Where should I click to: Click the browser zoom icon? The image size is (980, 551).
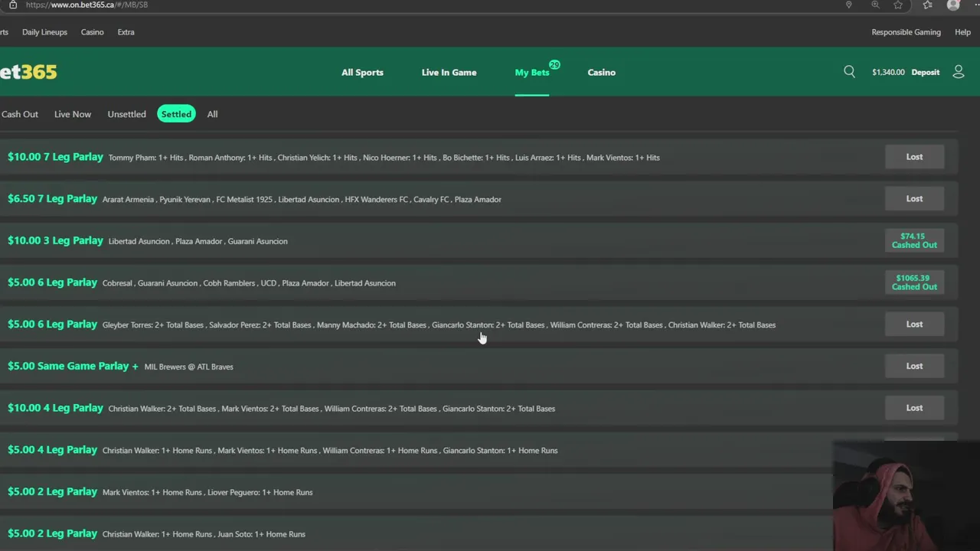point(875,5)
